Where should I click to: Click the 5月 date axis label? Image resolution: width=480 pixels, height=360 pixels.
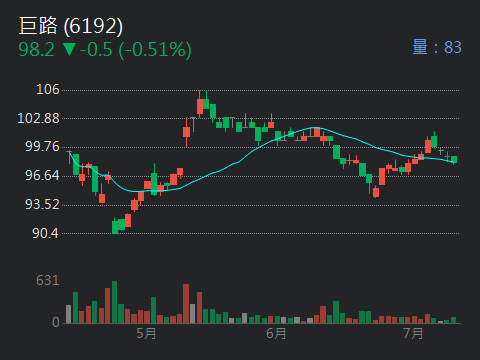[146, 333]
